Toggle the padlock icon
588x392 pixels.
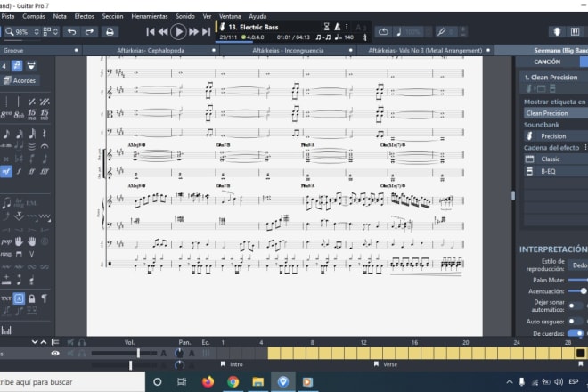(x=32, y=298)
